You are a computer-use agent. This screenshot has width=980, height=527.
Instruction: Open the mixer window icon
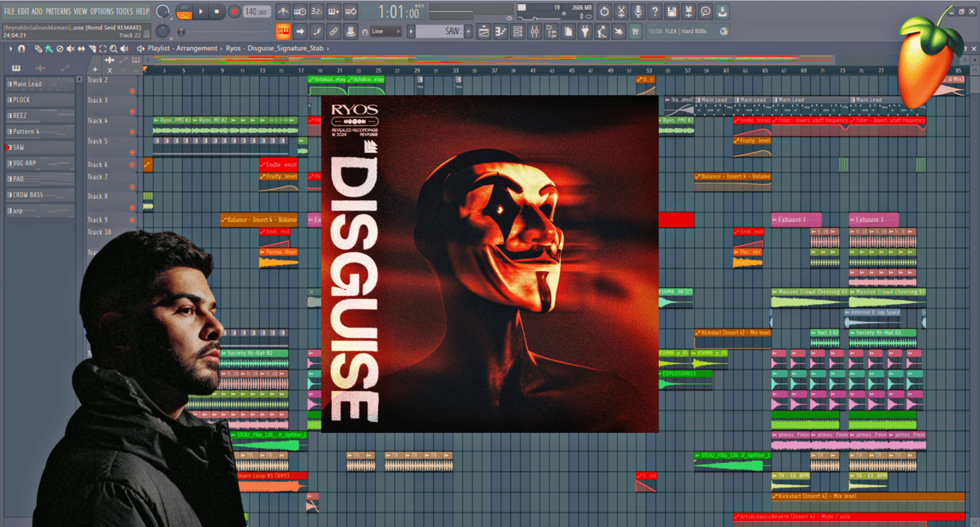point(534,31)
